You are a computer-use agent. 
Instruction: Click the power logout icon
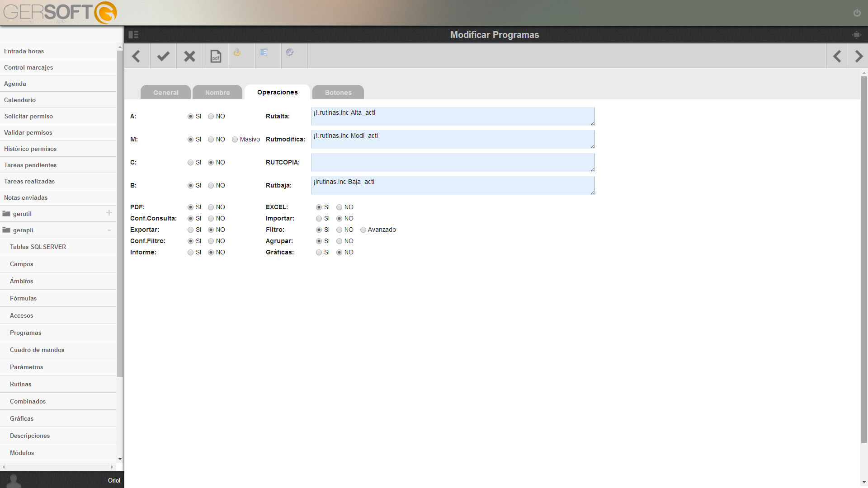tap(857, 13)
